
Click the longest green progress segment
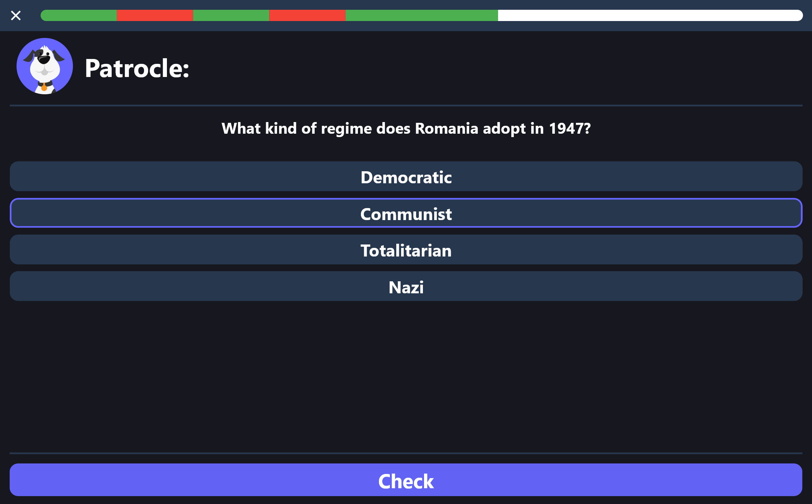point(422,15)
